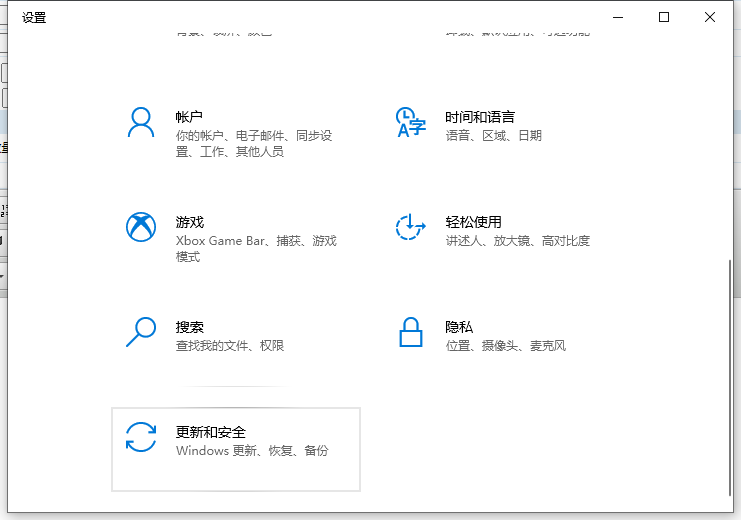Click the 帐户 person icon
741x520 pixels.
[x=141, y=122]
